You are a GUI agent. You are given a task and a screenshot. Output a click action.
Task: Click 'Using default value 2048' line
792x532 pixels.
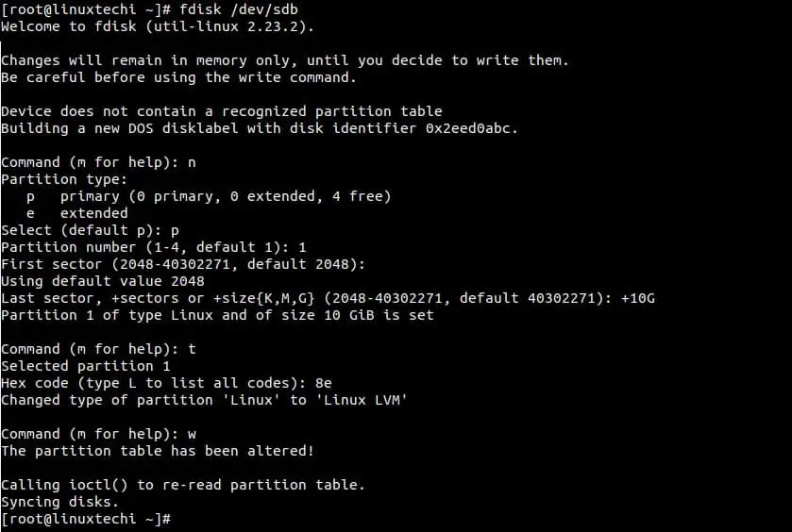(x=103, y=281)
